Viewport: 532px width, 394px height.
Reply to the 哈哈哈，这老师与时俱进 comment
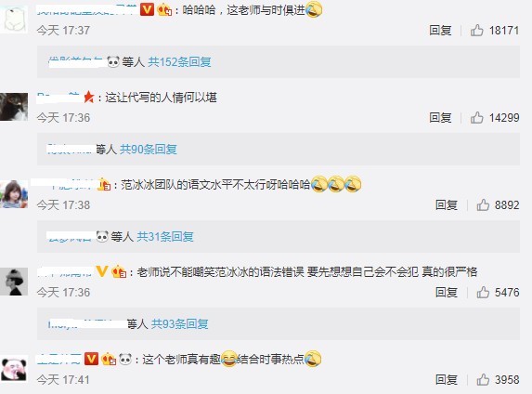440,31
